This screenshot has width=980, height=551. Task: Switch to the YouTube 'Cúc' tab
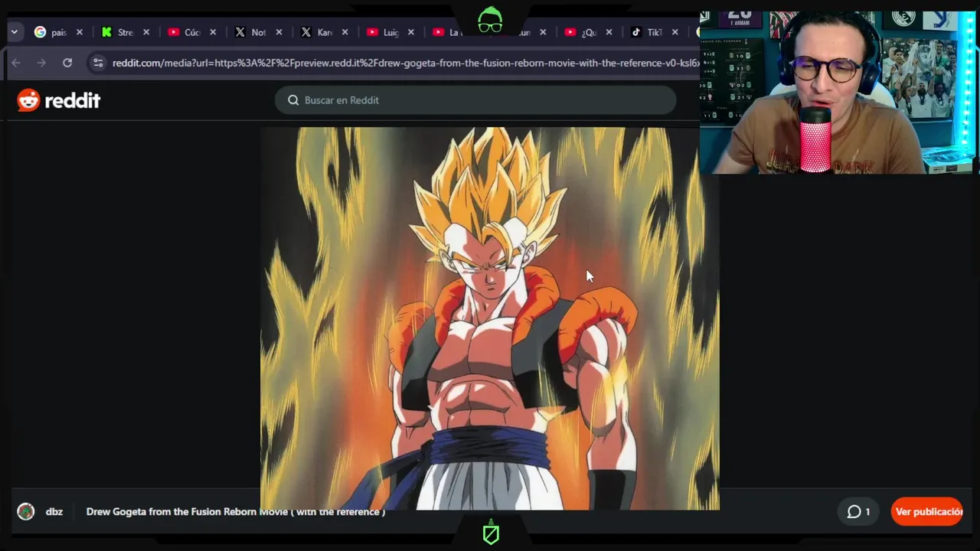[x=184, y=32]
